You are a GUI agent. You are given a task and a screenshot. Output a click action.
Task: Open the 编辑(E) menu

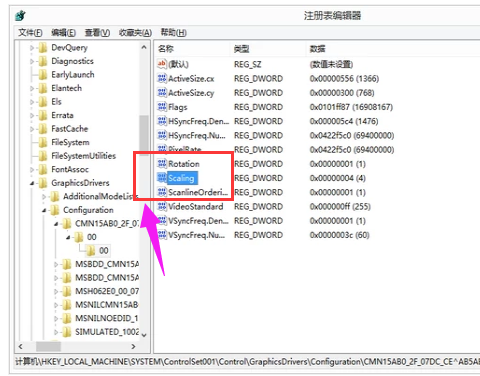click(x=63, y=33)
